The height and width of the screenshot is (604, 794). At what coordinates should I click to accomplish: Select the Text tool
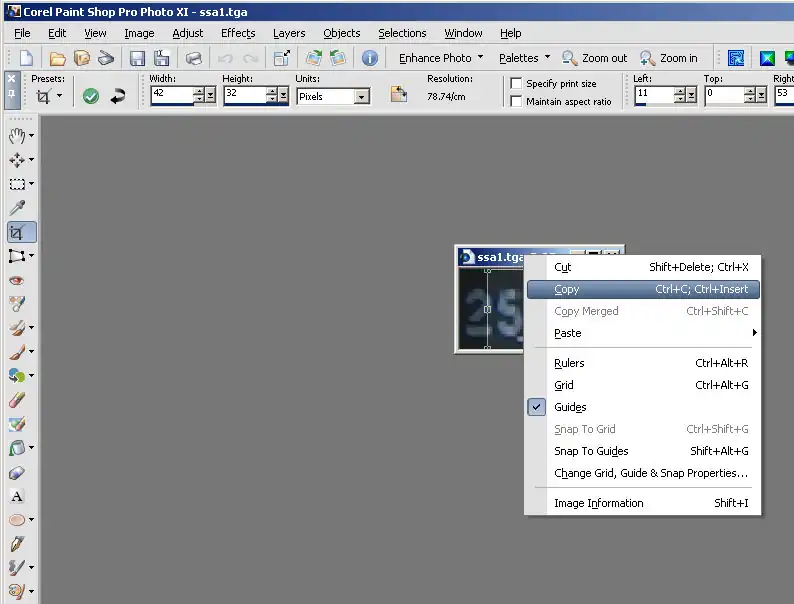click(x=17, y=497)
